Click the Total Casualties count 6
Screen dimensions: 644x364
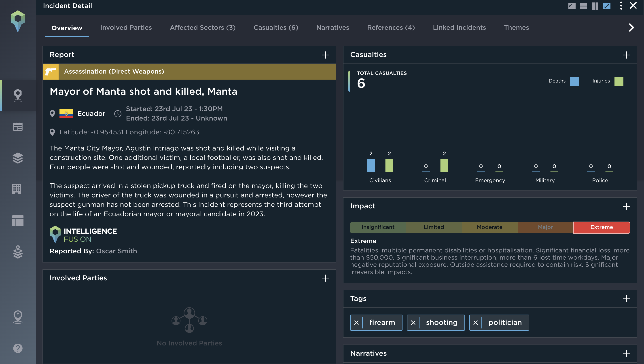[361, 83]
